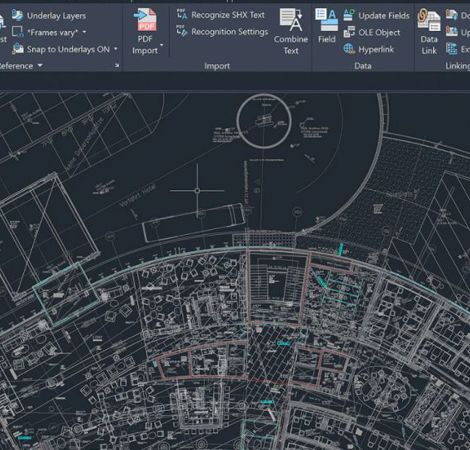Click the Recognition Settings icon

[x=182, y=31]
